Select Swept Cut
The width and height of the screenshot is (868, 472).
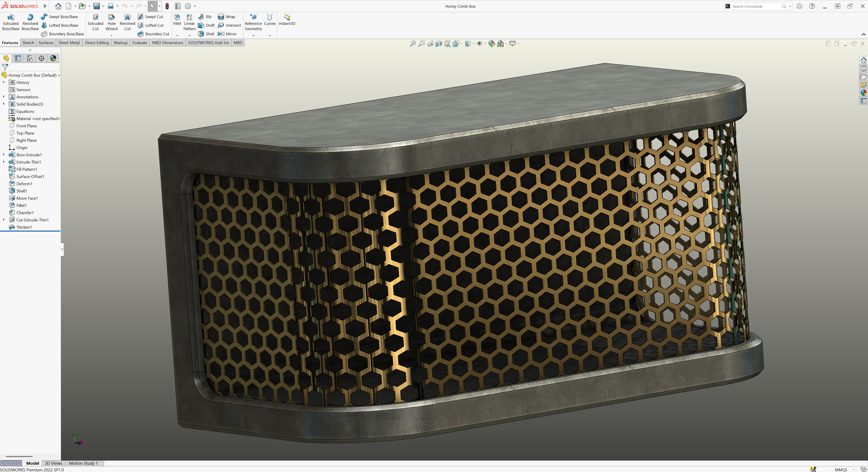click(x=150, y=17)
